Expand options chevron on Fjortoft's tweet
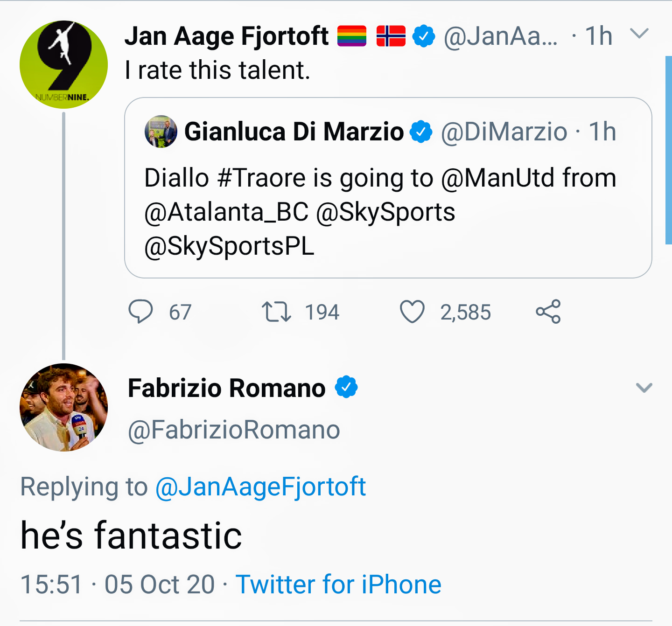672x626 pixels. [639, 34]
